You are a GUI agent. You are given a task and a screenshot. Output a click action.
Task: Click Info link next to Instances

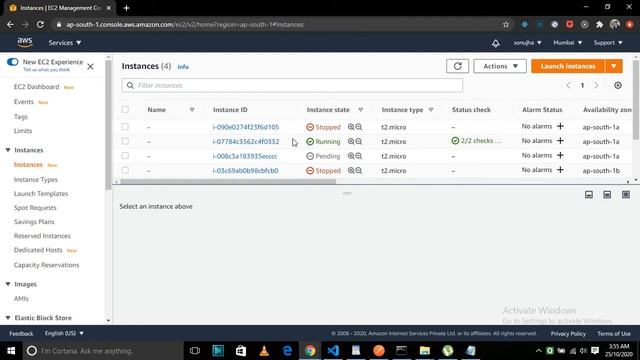183,67
